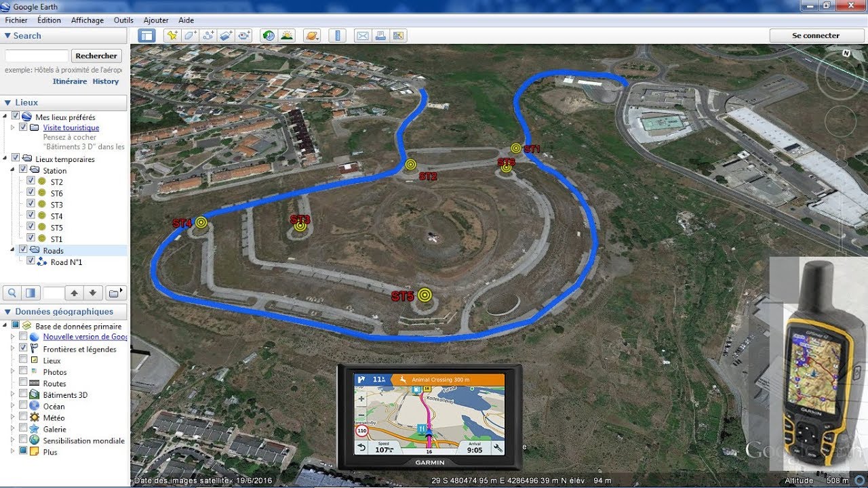Collapse the Roads folder tree arrow
Image resolution: width=868 pixels, height=488 pixels.
point(14,250)
